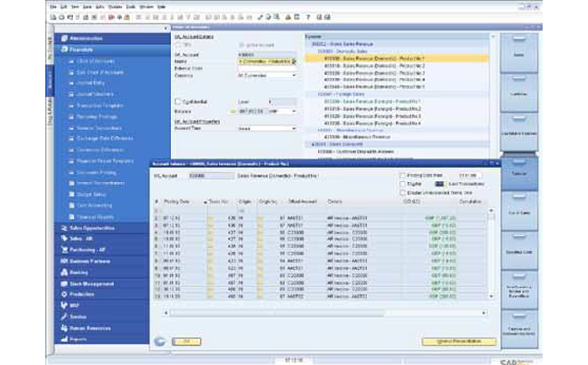This screenshot has height=365, width=588.
Task: Open the Window menu
Action: pos(146,7)
